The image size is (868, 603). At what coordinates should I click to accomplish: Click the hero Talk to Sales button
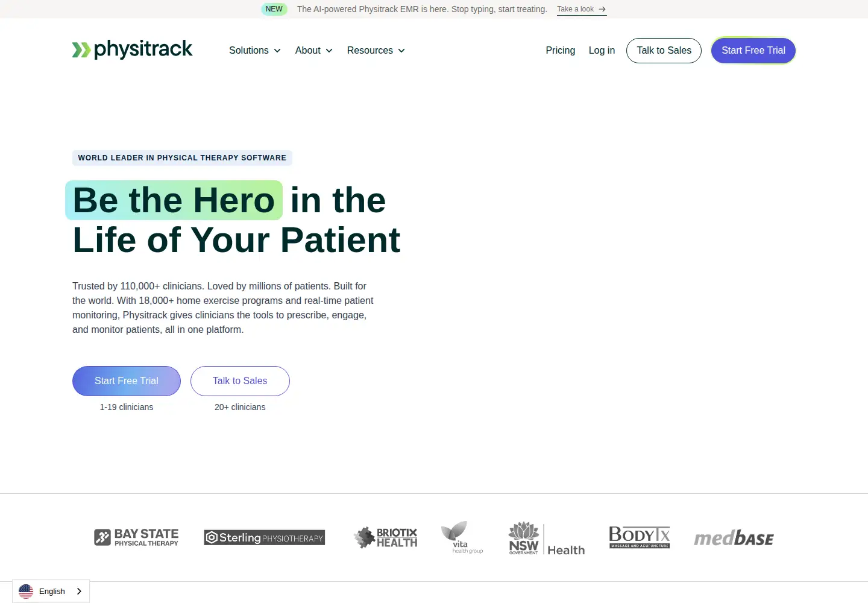(x=240, y=381)
